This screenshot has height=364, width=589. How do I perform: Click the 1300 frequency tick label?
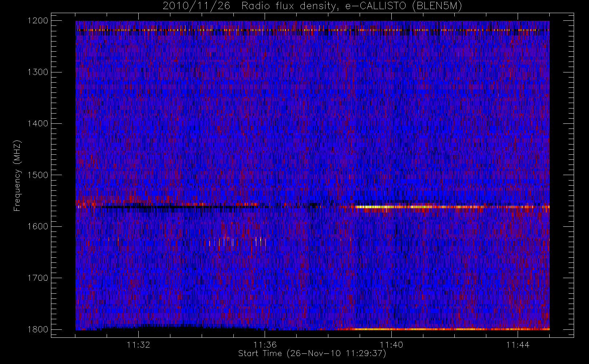click(38, 72)
